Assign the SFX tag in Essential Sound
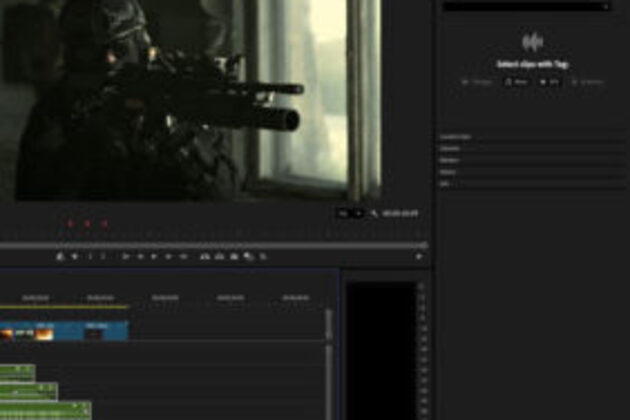Viewport: 630px width, 420px height. tap(549, 82)
